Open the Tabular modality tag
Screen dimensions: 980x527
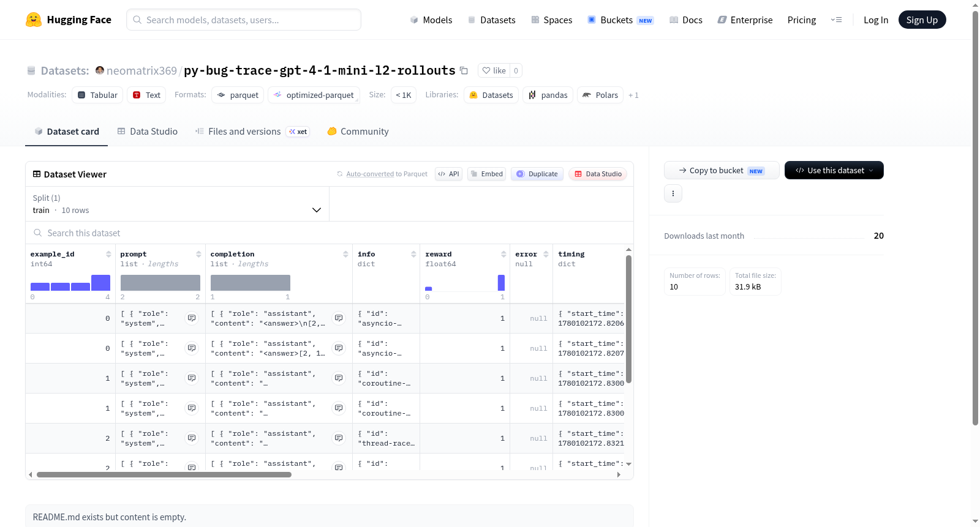click(x=97, y=95)
